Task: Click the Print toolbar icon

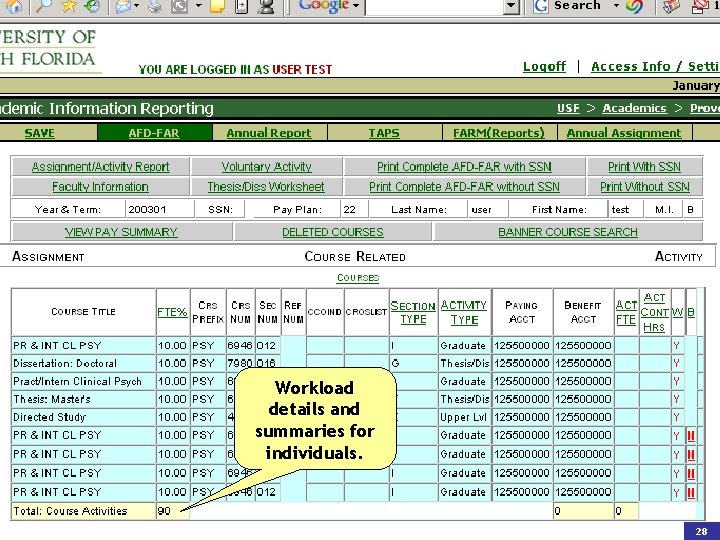Action: (x=155, y=6)
